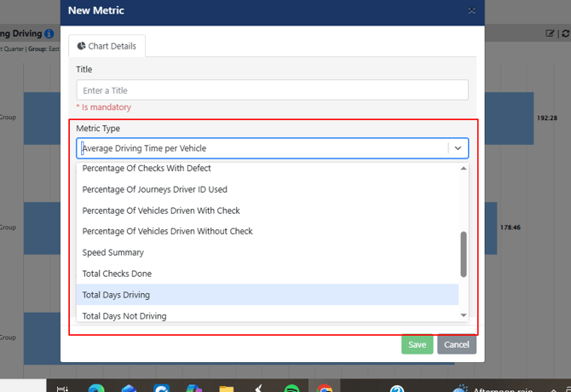Pick the Total Days Driving option

(268, 295)
